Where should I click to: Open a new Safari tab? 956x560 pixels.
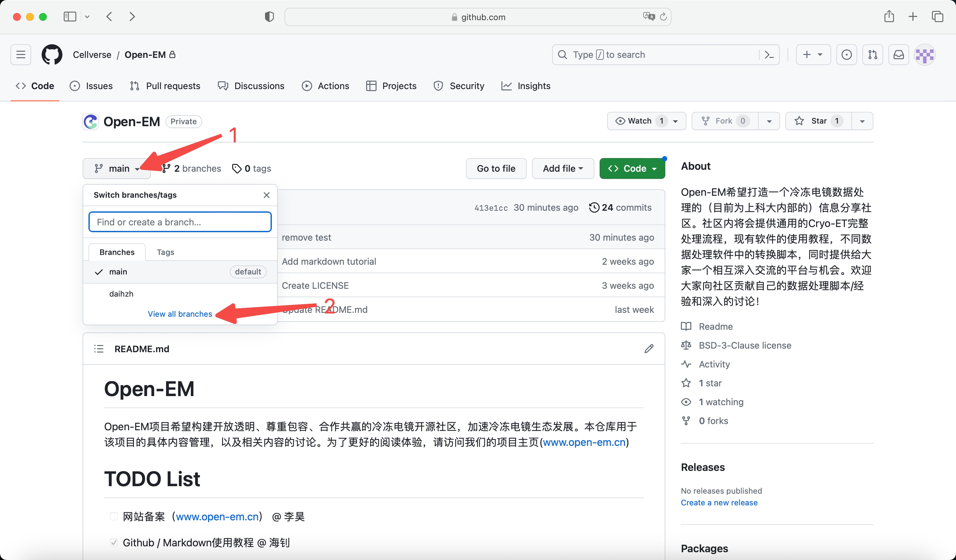tap(913, 17)
